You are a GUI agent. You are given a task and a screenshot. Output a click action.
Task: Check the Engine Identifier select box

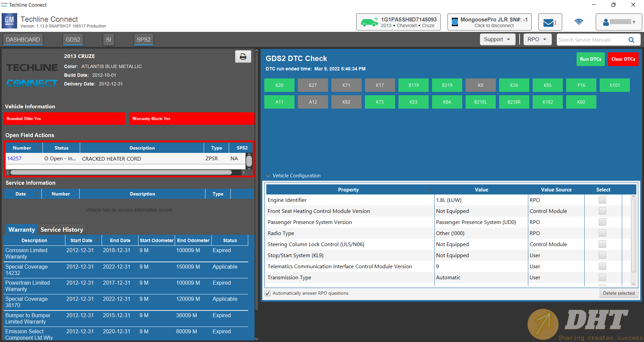[602, 200]
